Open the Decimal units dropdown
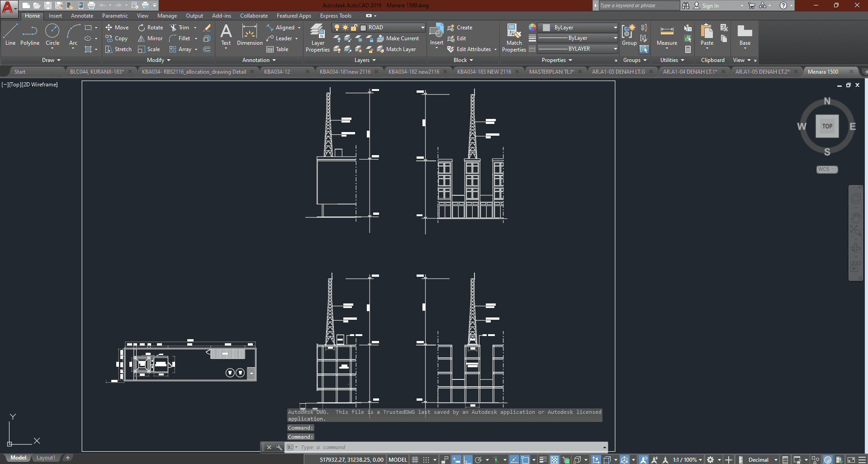Screen dimensions: 868x464 click(775, 459)
